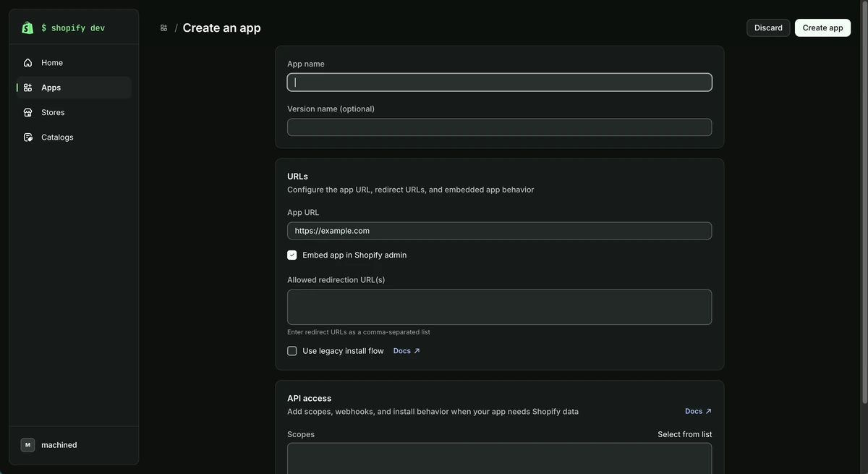Viewport: 868px width, 474px height.
Task: Click the Discard button
Action: (x=768, y=27)
